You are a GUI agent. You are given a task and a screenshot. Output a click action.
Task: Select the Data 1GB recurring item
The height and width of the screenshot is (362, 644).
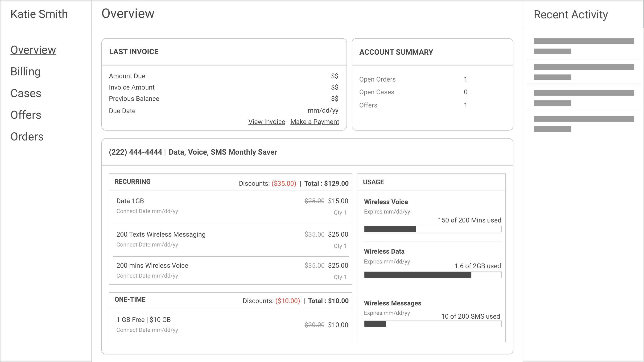coord(130,201)
